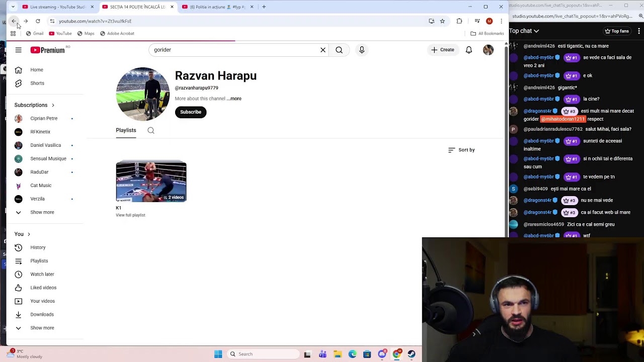
Task: Click Razvan Harapu channel avatar
Action: pos(143,94)
